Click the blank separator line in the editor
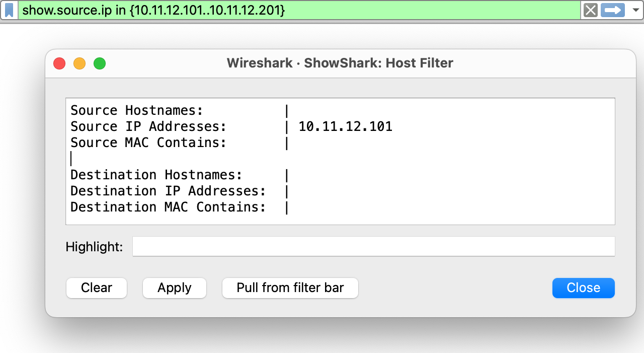644x353 pixels. 151,159
